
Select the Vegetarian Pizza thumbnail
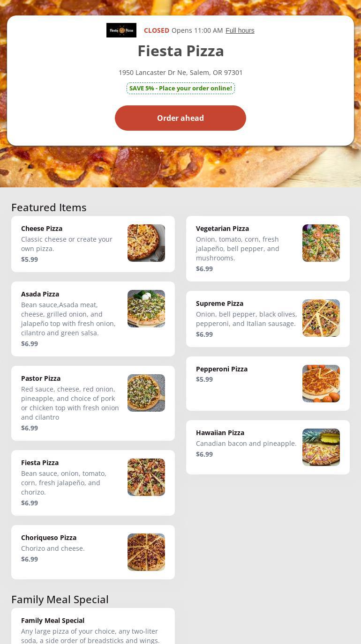[321, 243]
